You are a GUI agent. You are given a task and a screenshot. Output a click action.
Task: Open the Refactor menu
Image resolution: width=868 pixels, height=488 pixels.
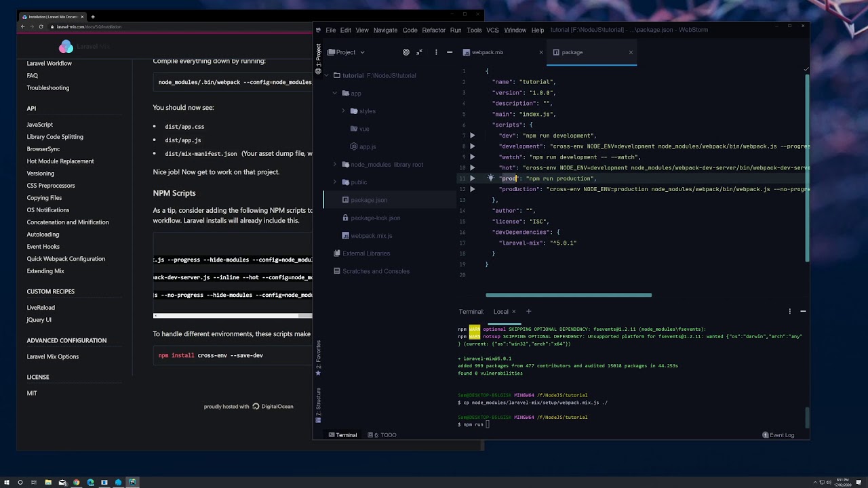tap(433, 30)
